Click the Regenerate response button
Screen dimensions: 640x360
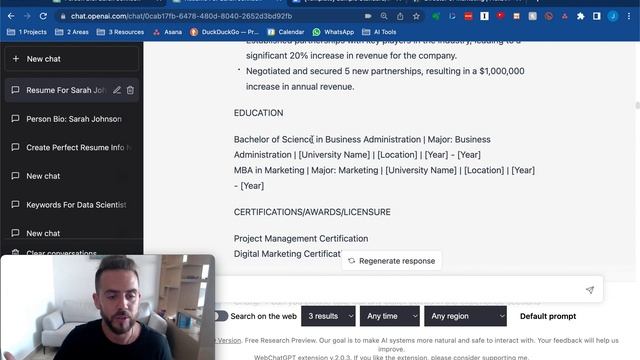(391, 261)
